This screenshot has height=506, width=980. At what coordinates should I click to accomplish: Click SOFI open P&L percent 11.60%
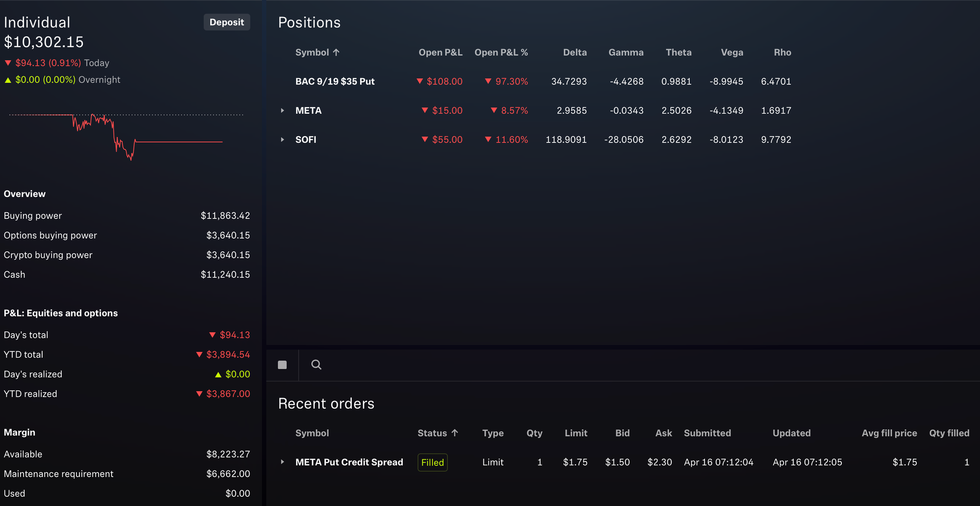pos(506,140)
